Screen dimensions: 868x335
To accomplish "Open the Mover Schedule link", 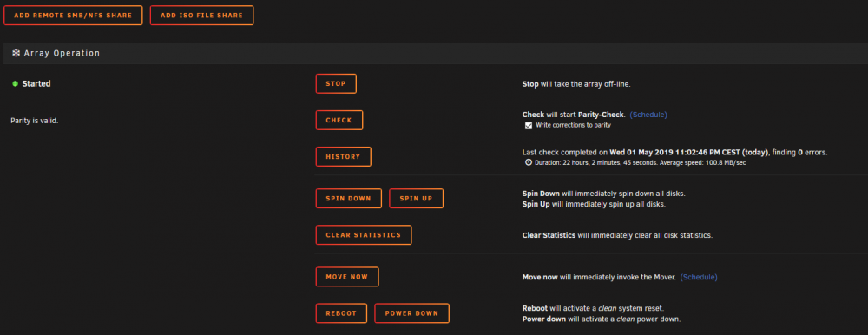I will click(x=699, y=277).
